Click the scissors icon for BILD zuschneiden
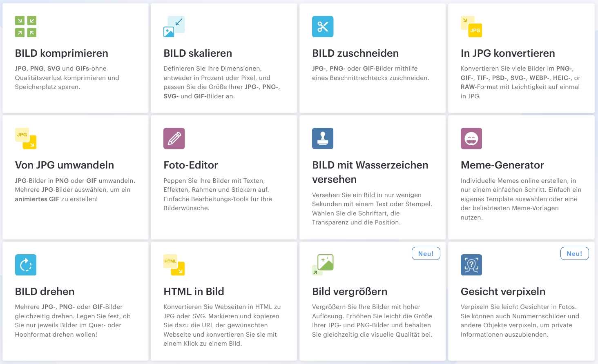This screenshot has height=364, width=598. click(323, 27)
